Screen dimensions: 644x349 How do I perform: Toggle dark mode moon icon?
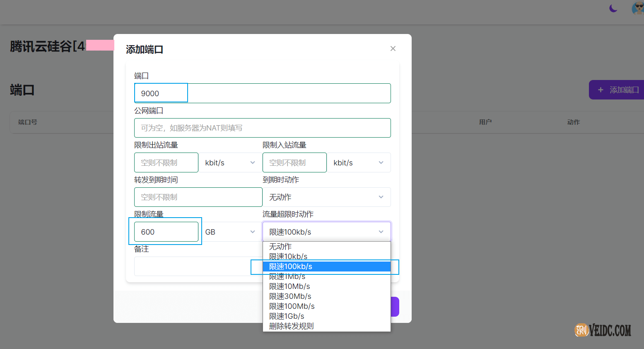coord(613,8)
